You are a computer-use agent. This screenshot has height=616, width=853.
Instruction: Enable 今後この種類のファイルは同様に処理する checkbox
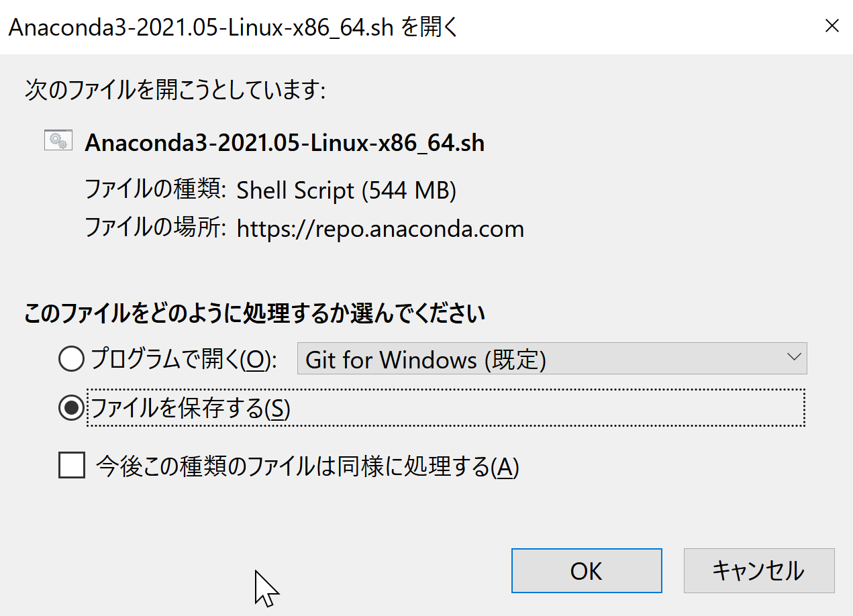[72, 465]
